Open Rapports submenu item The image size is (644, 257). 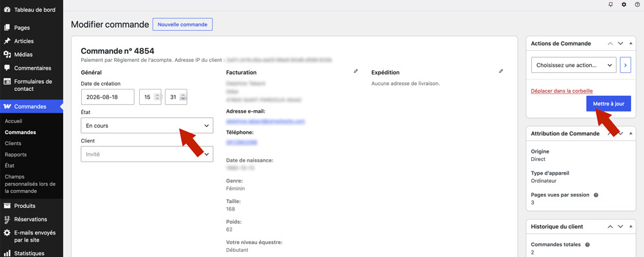coord(15,155)
